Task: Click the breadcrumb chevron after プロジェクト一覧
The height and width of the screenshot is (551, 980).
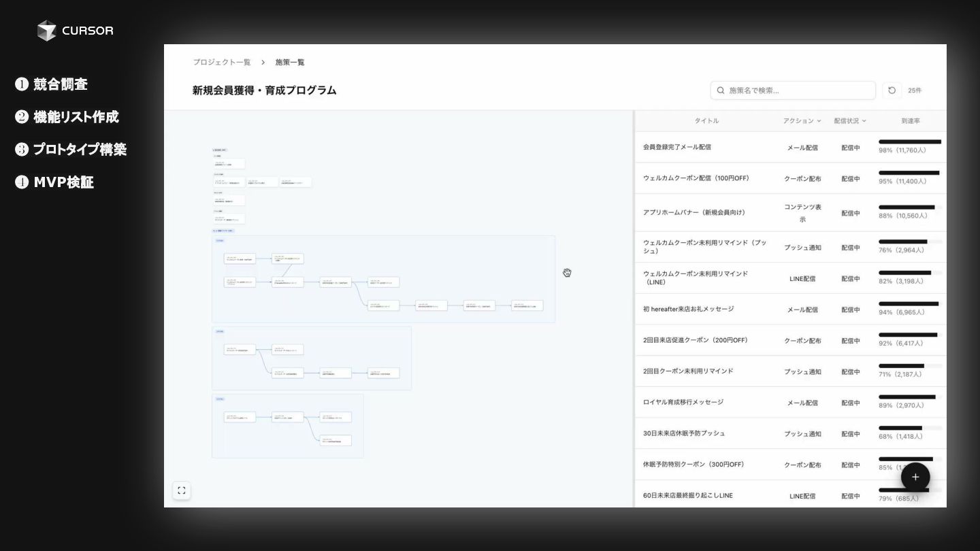Action: tap(263, 63)
